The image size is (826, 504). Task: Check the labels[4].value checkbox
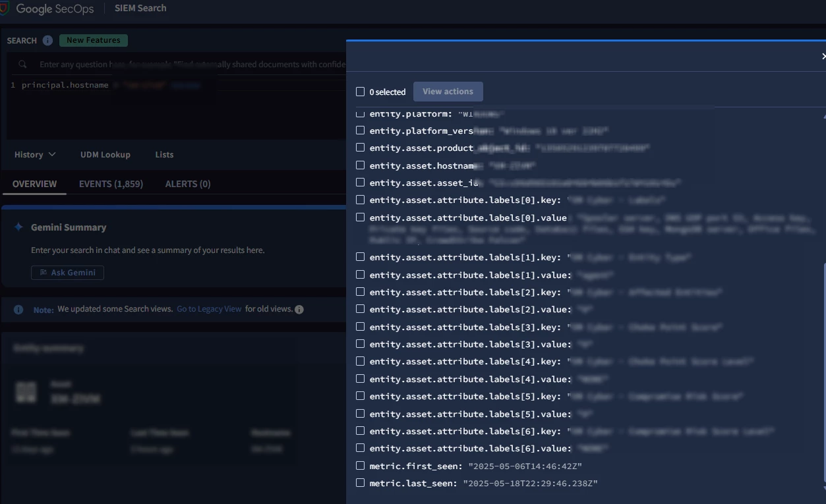[x=360, y=379]
